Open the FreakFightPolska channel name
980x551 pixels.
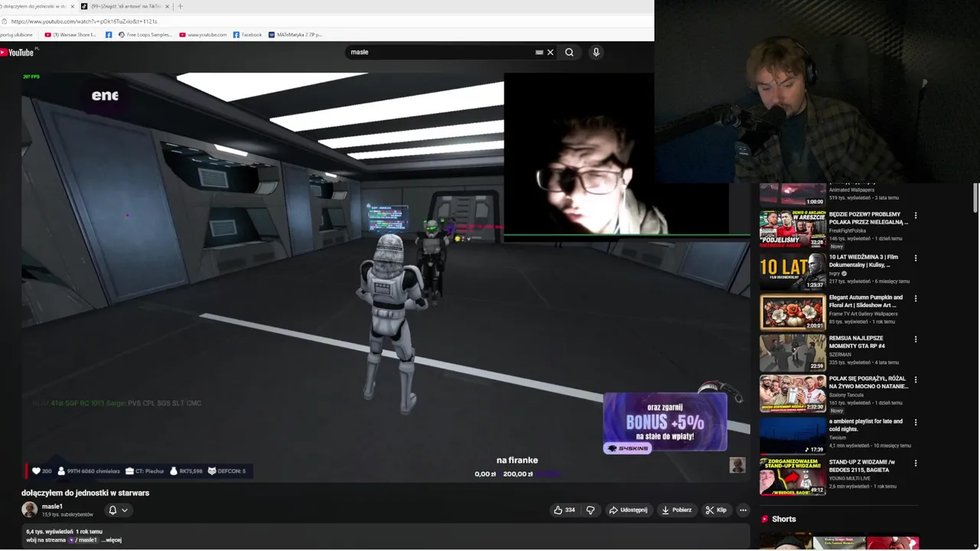[849, 230]
